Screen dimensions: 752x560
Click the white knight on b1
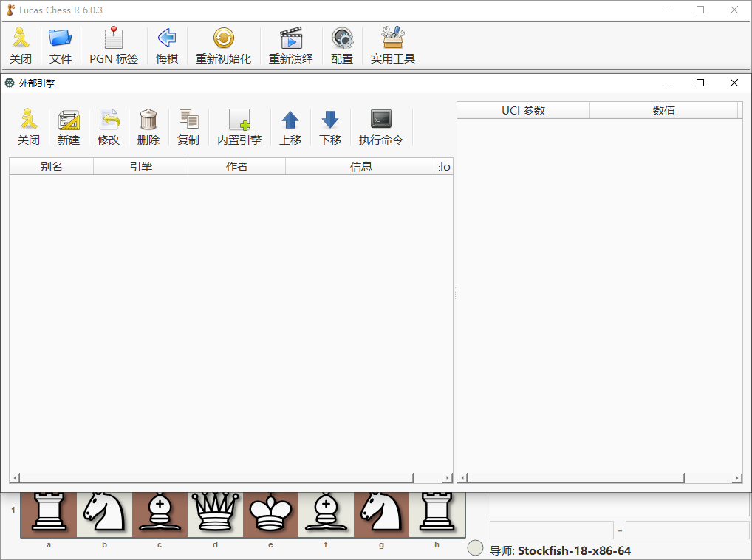coord(104,513)
